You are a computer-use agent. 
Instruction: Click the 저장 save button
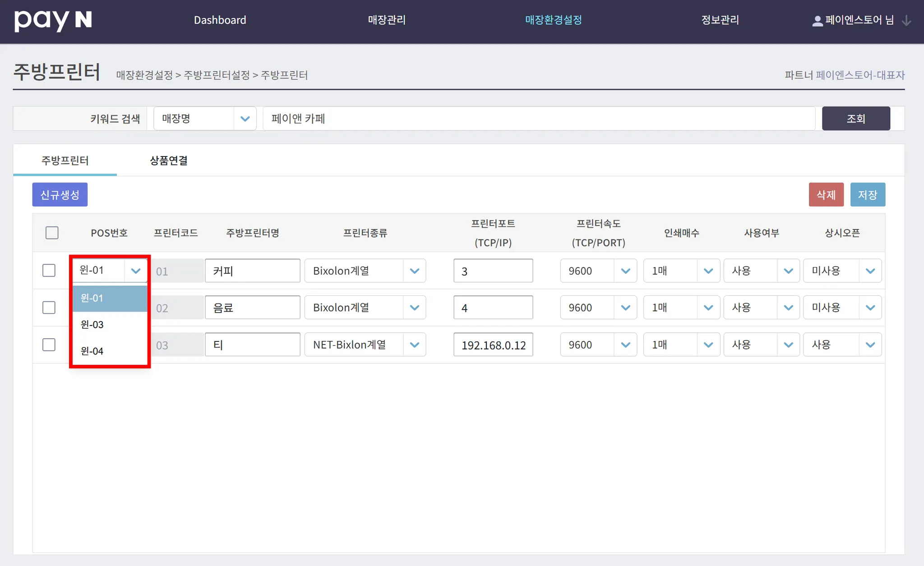coord(867,195)
